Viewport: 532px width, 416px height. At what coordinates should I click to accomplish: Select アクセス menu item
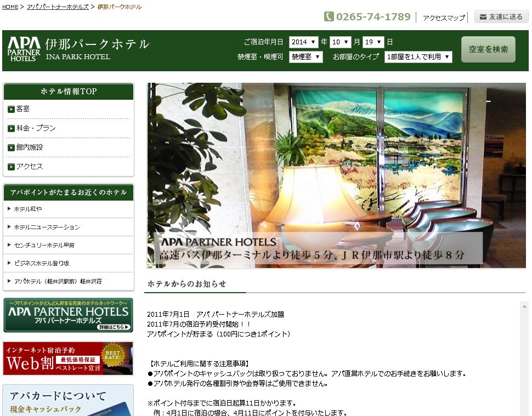tap(30, 167)
